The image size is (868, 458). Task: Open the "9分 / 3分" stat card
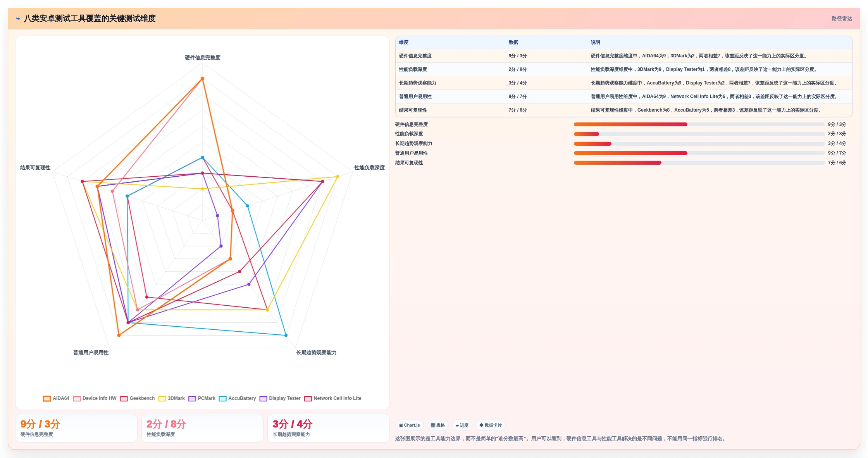pos(76,428)
